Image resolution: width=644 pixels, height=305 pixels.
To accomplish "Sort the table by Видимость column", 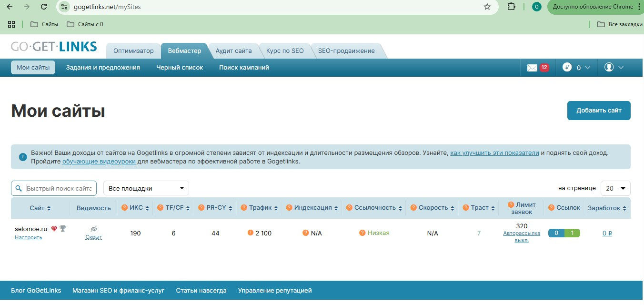I will click(x=93, y=208).
